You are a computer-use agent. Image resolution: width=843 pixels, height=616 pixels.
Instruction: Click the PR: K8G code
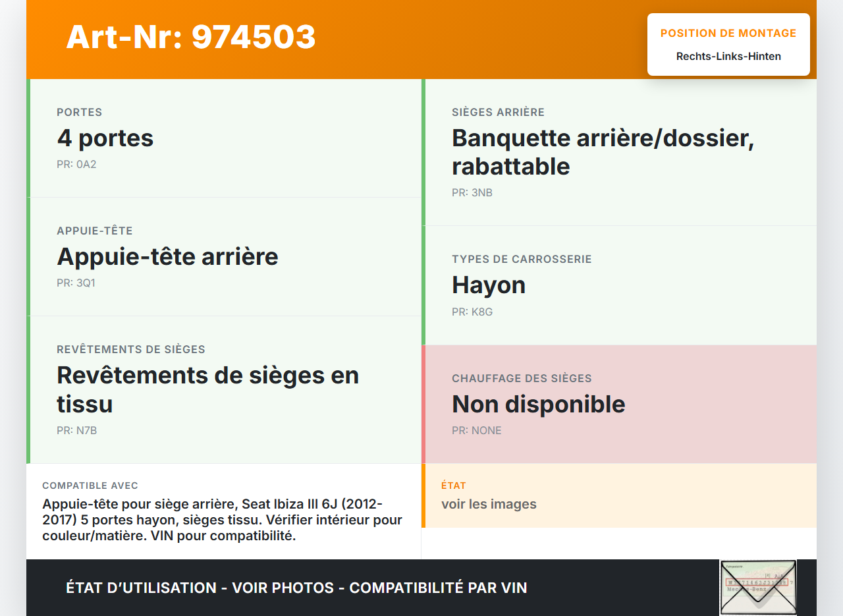(x=472, y=312)
